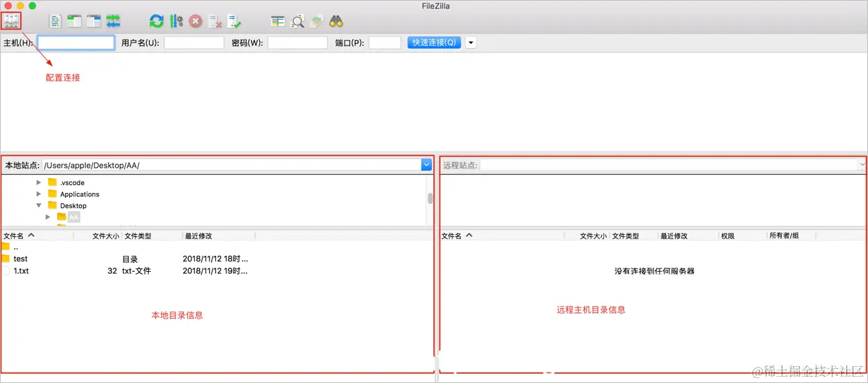Click the 远程站点 remote path field

(x=669, y=165)
